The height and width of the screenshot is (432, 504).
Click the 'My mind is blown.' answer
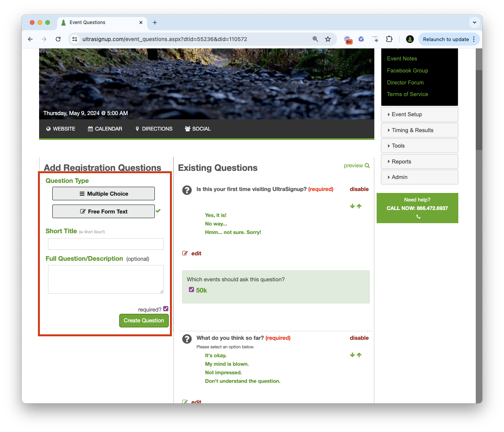pos(227,364)
